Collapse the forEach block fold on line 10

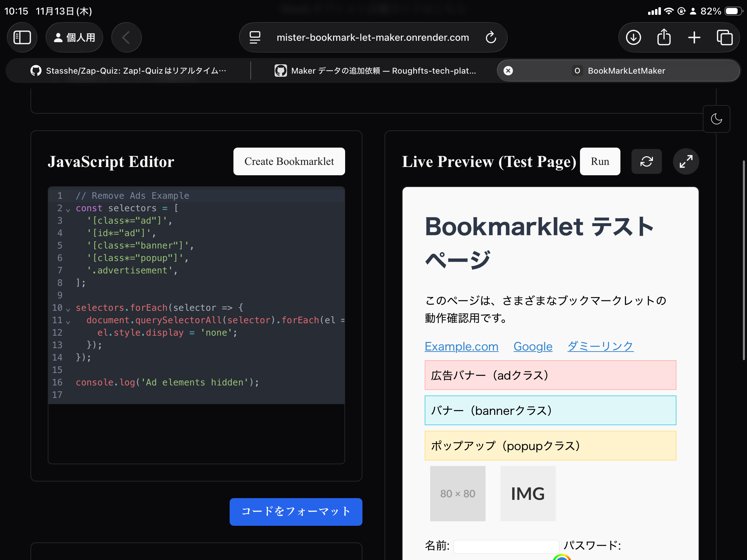(68, 308)
